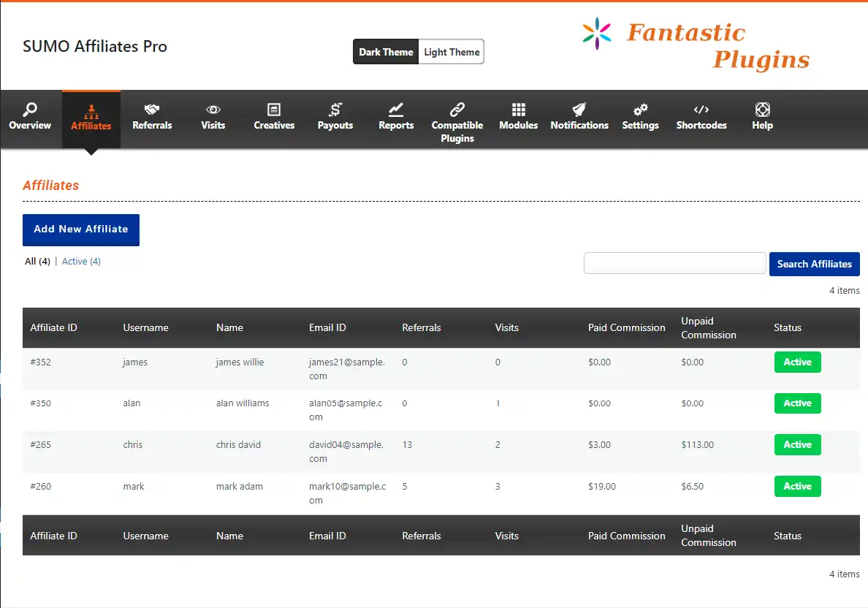The image size is (868, 608).
Task: Select affiliate ID #265
Action: click(40, 444)
